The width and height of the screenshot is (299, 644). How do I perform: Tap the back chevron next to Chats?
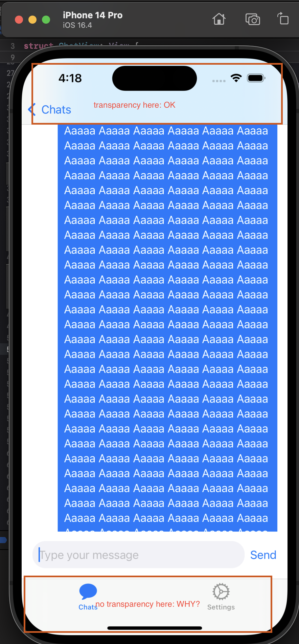pyautogui.click(x=32, y=110)
